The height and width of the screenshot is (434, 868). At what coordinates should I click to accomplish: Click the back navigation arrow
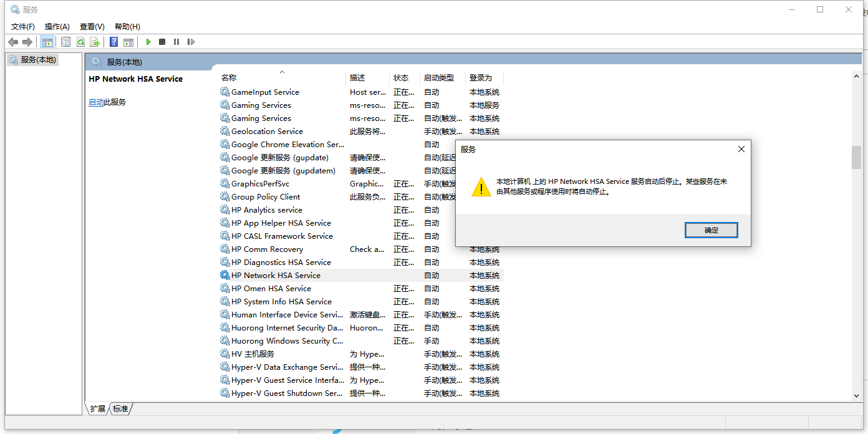(13, 42)
